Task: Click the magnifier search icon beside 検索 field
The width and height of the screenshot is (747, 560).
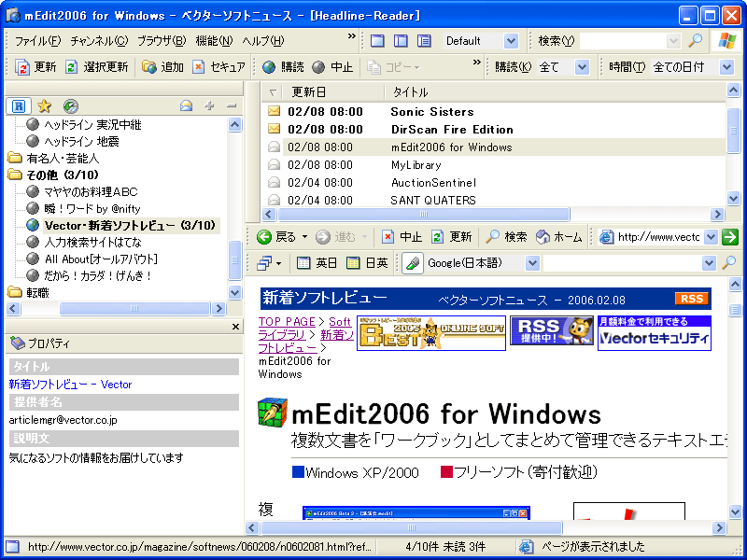Action: [696, 41]
